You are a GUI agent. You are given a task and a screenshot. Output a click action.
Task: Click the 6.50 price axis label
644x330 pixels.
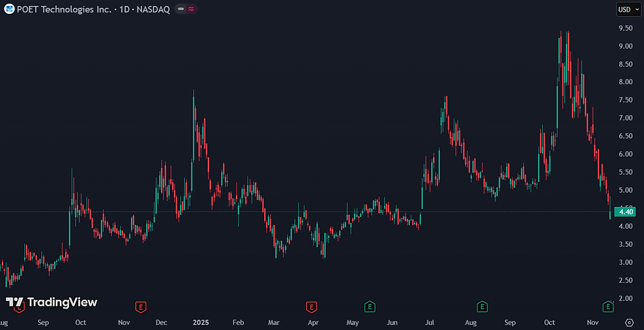626,136
